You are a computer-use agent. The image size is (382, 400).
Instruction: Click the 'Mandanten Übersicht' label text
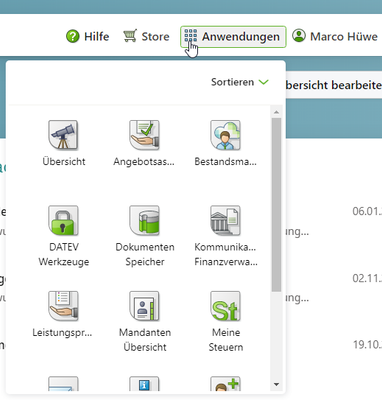145,340
